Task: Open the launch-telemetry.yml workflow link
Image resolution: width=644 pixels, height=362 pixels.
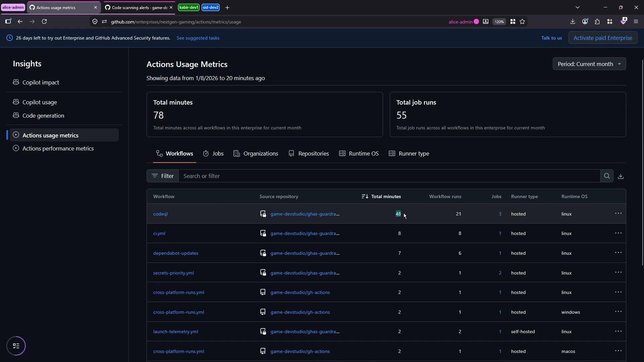Action: [x=175, y=331]
